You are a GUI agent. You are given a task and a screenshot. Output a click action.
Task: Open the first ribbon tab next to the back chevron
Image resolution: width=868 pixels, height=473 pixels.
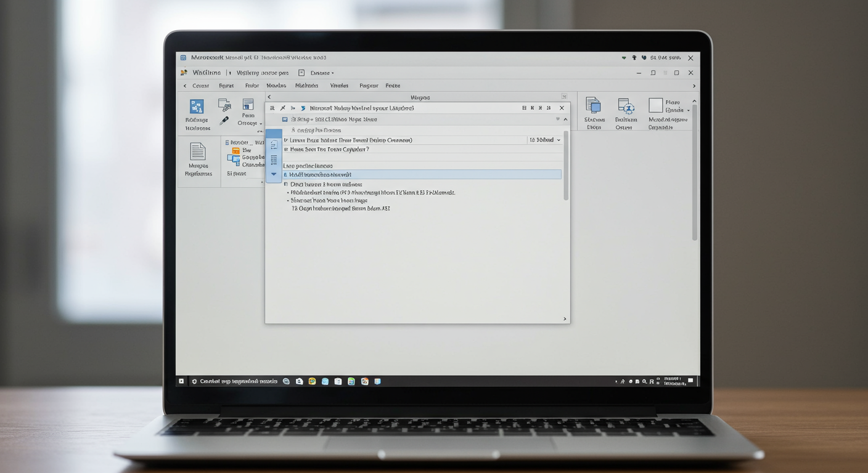tap(200, 86)
